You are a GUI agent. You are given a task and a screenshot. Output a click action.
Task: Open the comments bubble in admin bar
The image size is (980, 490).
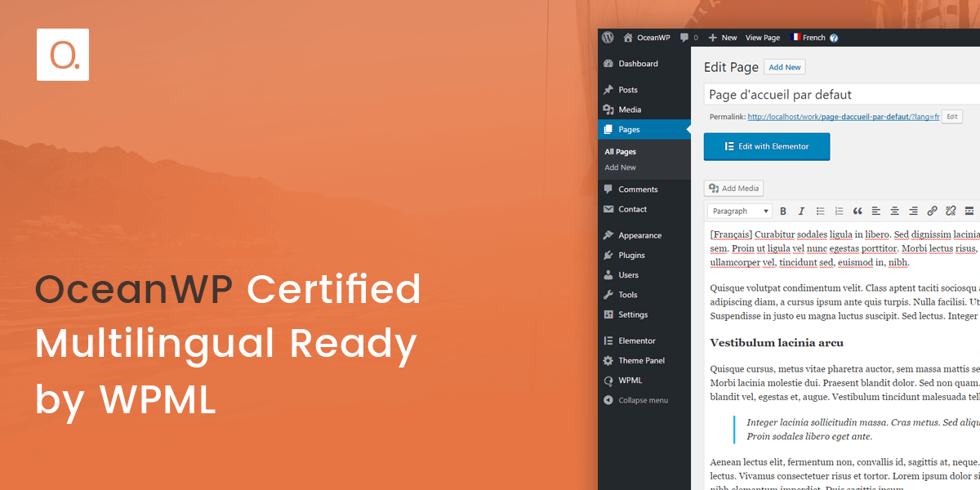coord(688,38)
